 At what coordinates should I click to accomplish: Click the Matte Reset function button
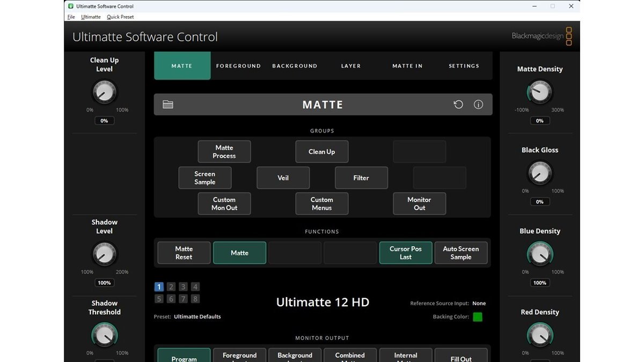[184, 253]
